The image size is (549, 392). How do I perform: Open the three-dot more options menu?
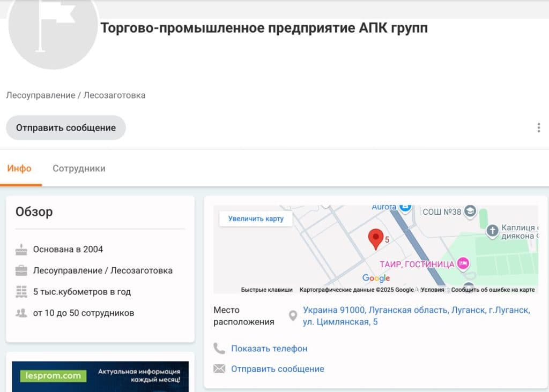tap(538, 128)
